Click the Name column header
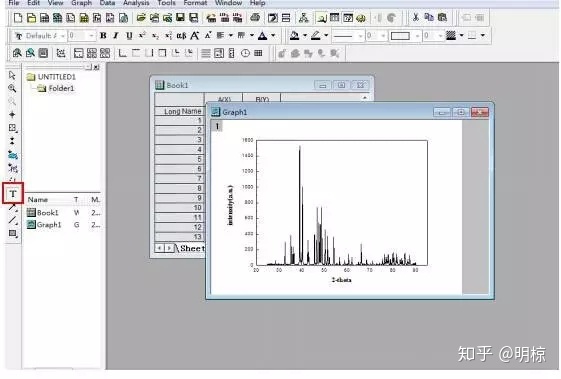Screen dimensions: 561x379 38,200
